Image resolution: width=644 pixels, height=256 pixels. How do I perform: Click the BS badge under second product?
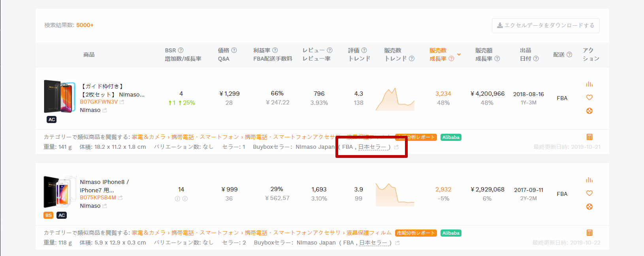[49, 215]
